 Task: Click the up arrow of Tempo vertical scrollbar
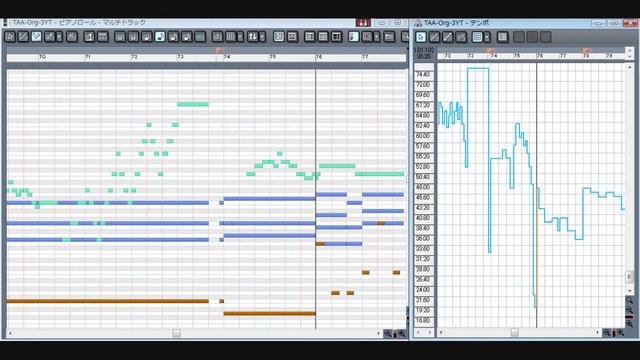[x=629, y=67]
